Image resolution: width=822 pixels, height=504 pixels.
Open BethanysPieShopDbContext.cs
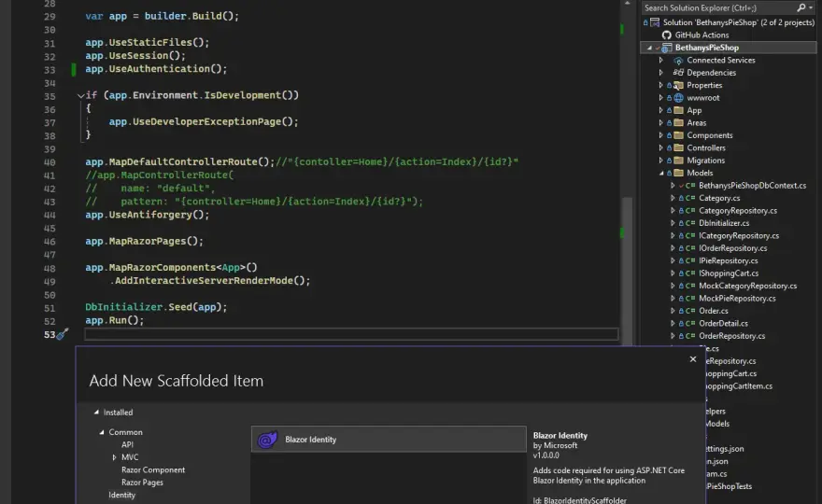tap(752, 186)
